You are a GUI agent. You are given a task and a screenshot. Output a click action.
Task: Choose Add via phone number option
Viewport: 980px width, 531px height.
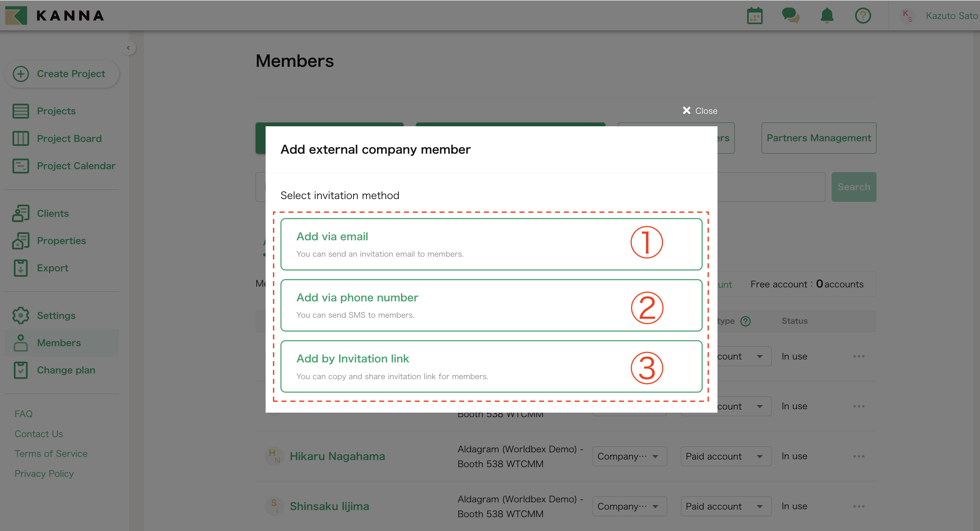[491, 305]
